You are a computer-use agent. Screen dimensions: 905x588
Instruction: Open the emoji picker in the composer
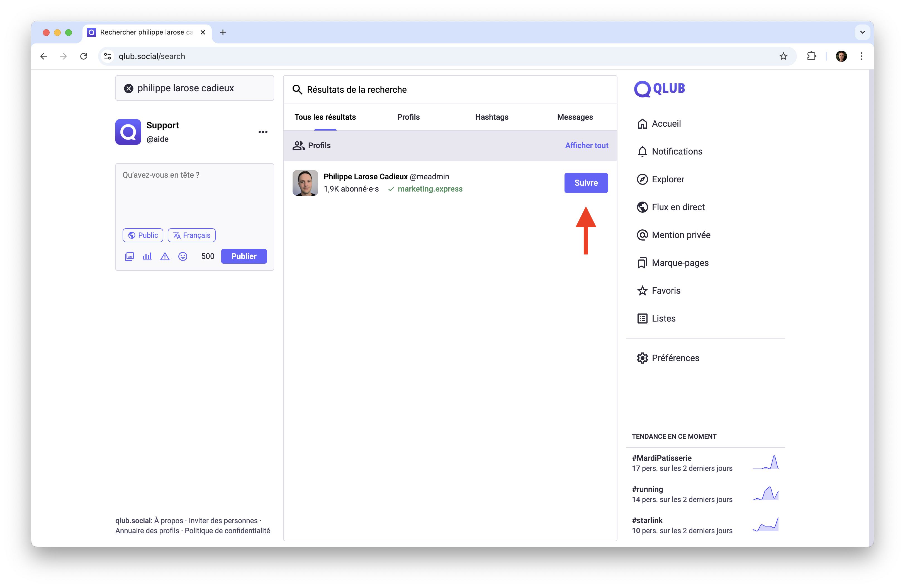183,256
